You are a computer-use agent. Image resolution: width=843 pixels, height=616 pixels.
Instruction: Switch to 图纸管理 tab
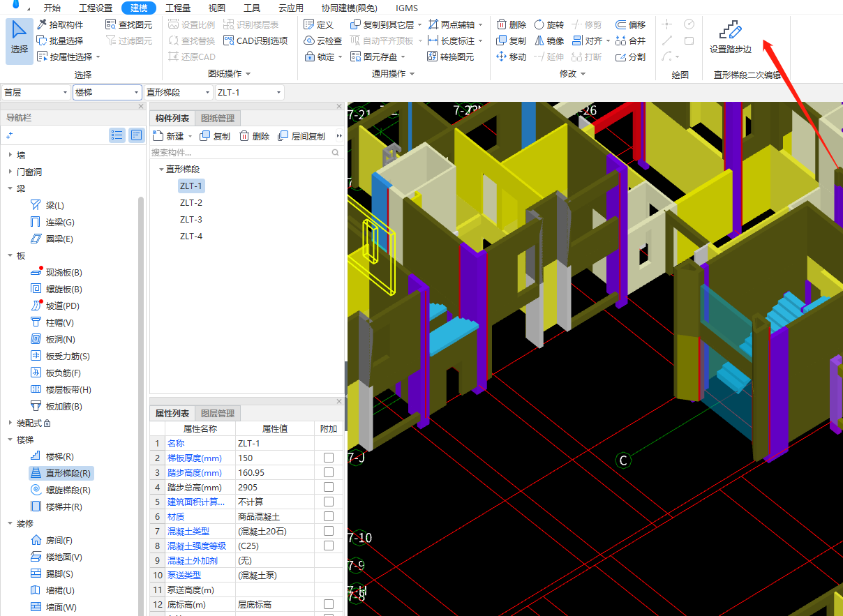pyautogui.click(x=218, y=119)
